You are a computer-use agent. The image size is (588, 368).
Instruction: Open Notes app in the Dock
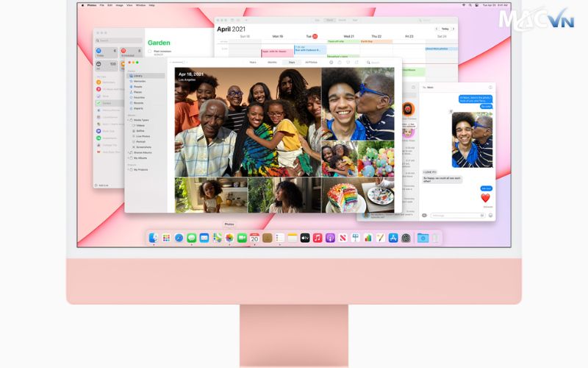[x=293, y=238]
